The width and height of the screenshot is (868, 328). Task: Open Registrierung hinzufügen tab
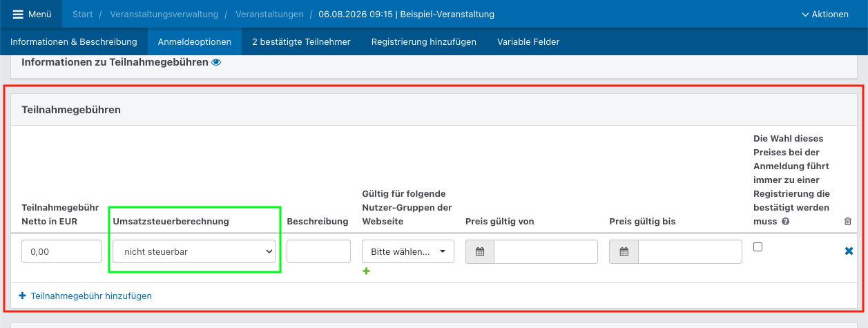tap(424, 41)
